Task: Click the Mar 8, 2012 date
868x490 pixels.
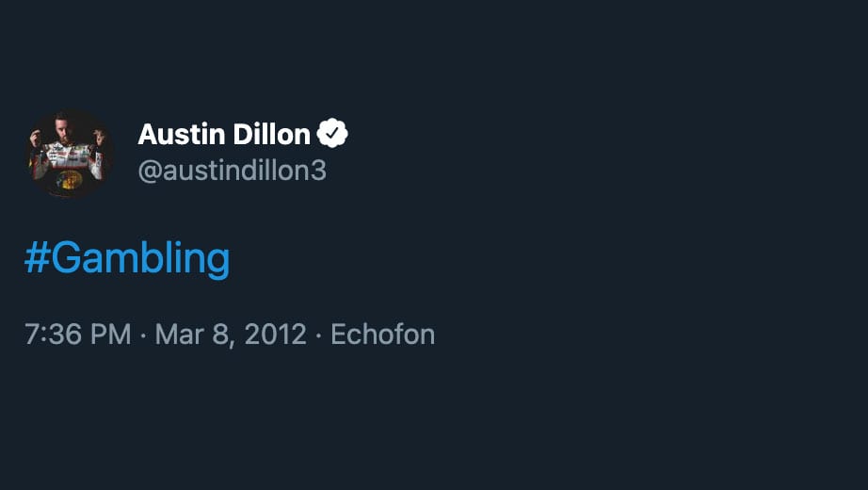Action: 231,335
